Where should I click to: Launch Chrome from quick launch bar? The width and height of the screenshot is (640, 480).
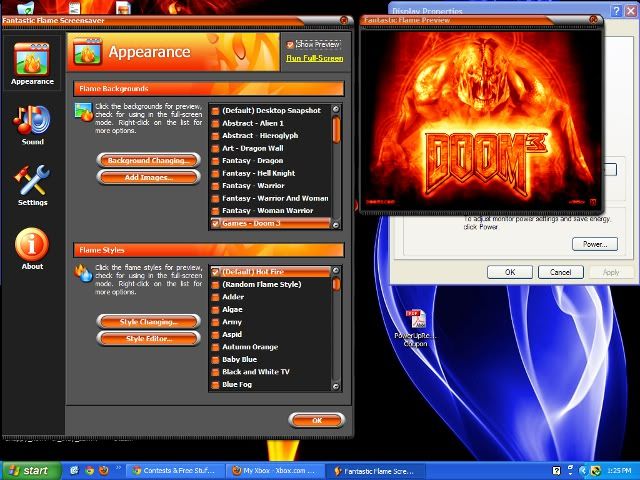click(x=89, y=471)
